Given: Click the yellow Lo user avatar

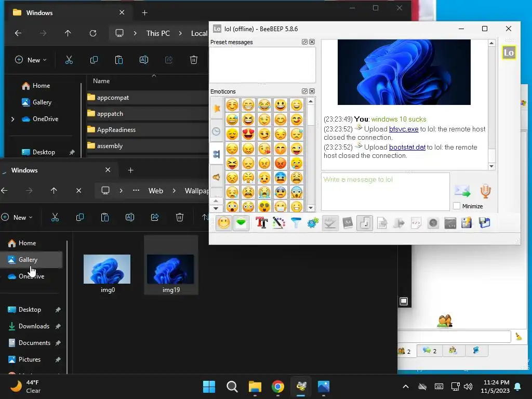Looking at the screenshot, I should [509, 52].
